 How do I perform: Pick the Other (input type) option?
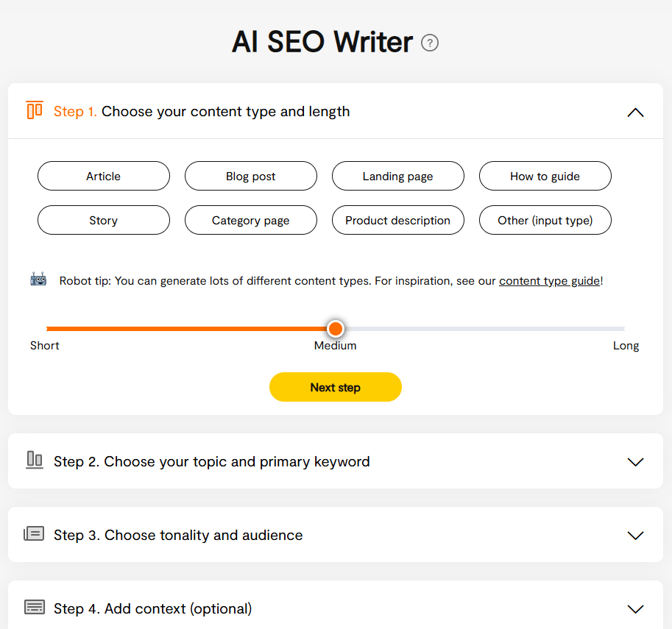coord(545,220)
